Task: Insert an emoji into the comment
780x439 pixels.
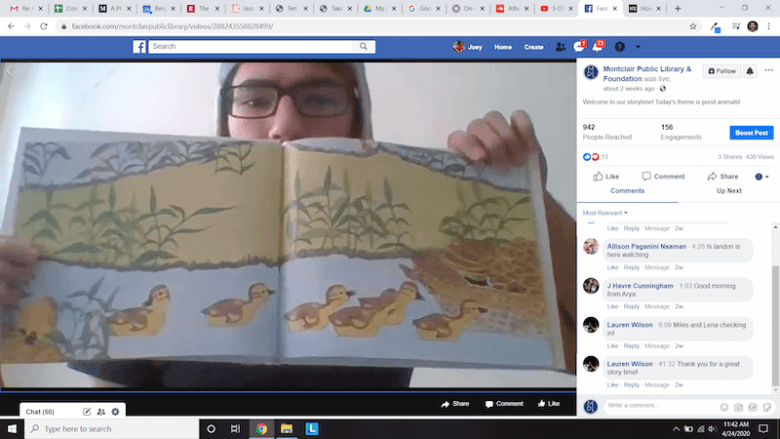Action: point(724,407)
